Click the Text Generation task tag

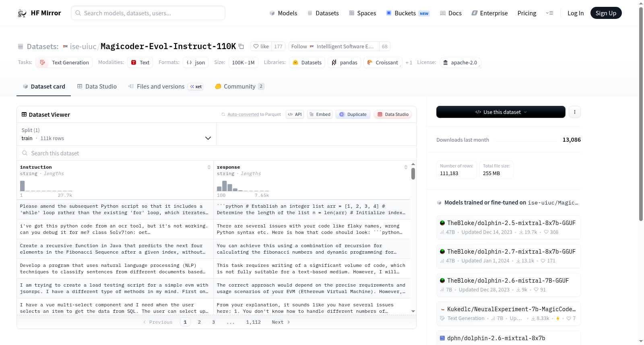coord(64,62)
